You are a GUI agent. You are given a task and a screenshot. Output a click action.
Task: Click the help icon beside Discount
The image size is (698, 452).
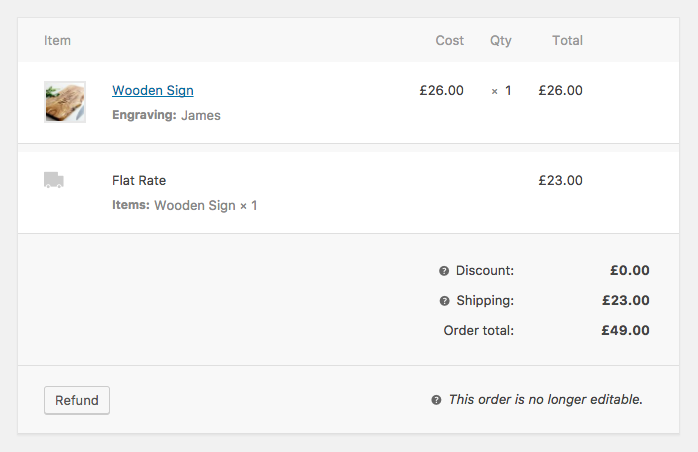[x=444, y=271]
